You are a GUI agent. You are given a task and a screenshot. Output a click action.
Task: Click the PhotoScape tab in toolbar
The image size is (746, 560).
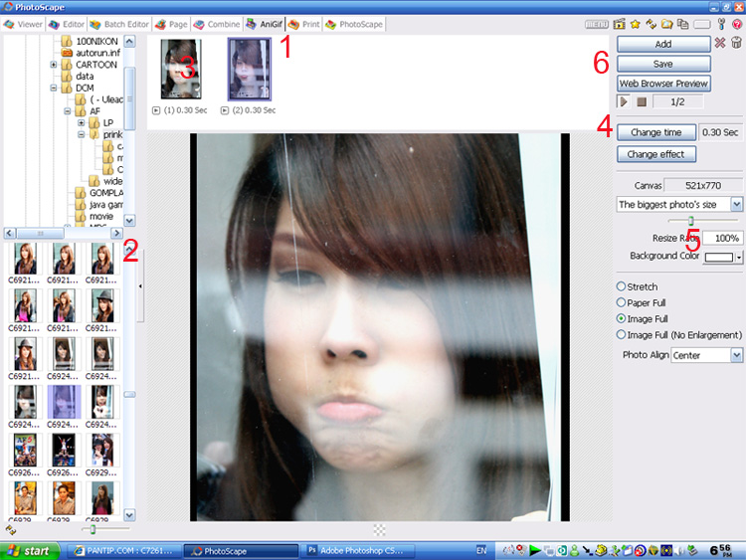click(354, 24)
